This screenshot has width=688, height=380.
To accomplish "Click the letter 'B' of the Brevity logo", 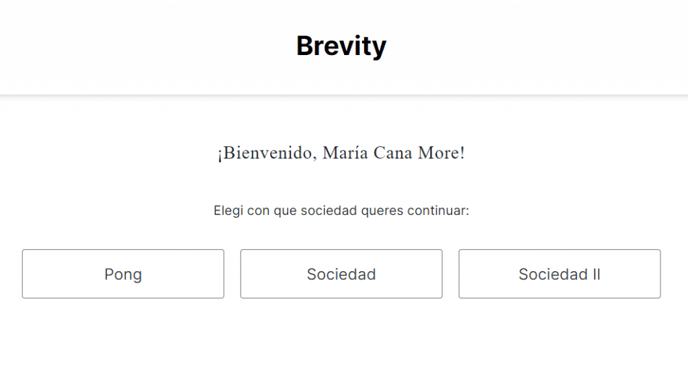I will 305,45.
